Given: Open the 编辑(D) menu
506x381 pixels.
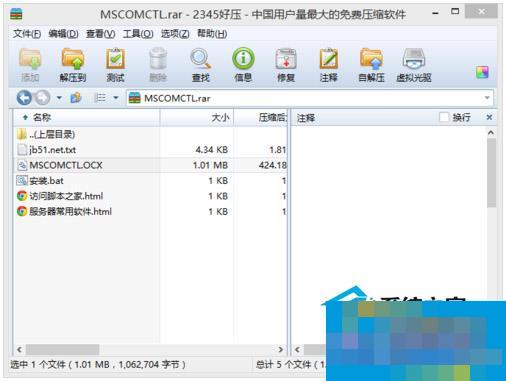Looking at the screenshot, I should pyautogui.click(x=63, y=34).
